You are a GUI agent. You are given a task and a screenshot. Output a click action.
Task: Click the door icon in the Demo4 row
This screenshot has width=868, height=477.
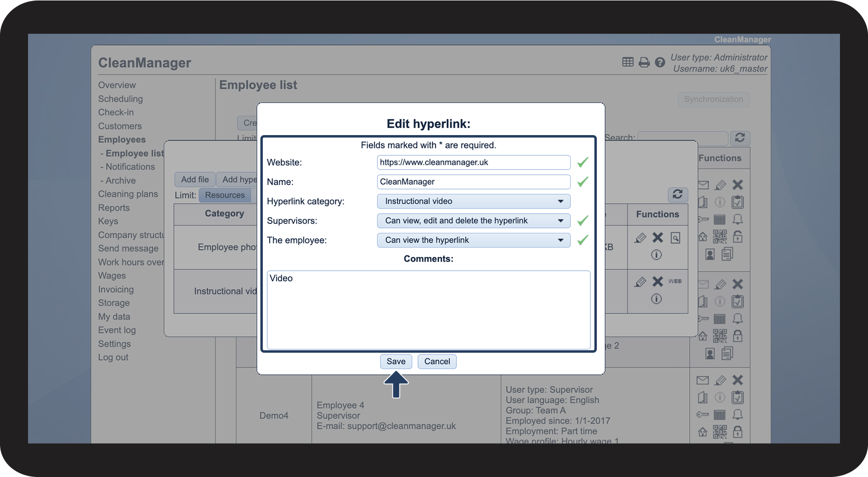tap(703, 397)
